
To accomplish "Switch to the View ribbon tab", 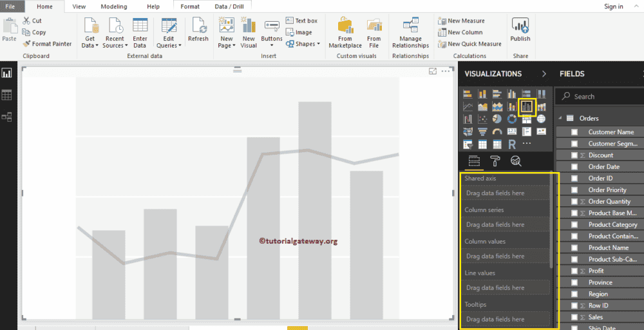I will [x=79, y=6].
